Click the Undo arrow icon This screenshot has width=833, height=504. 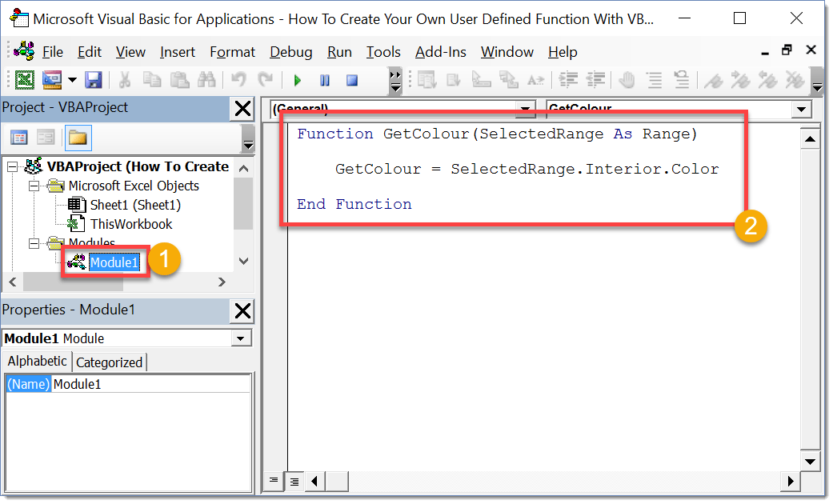pos(238,80)
